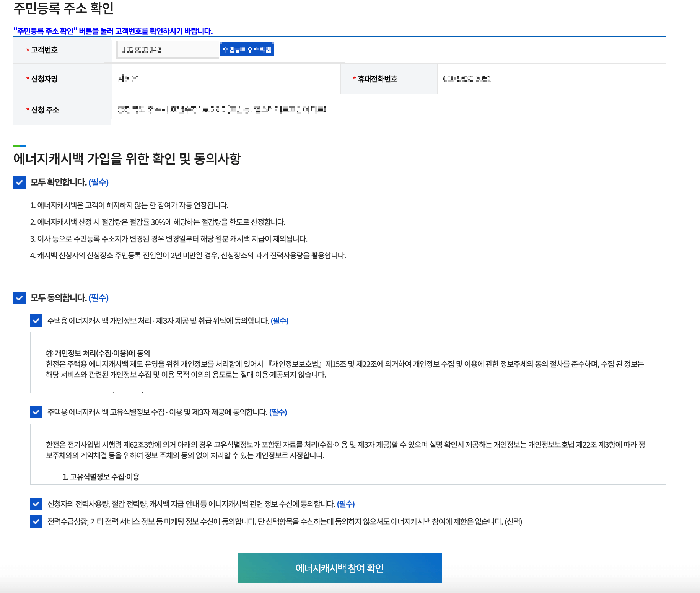Select the 신청자명 name field
Viewport: 700px width, 593px height.
tap(226, 79)
